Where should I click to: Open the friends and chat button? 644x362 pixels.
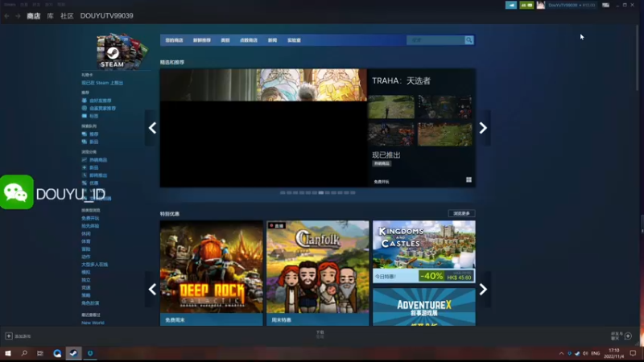click(x=621, y=336)
